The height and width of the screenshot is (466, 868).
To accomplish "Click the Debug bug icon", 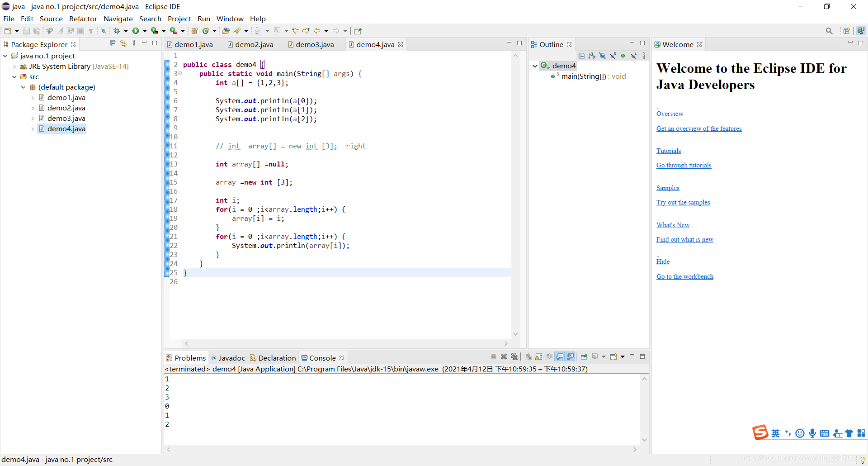I will pyautogui.click(x=117, y=31).
